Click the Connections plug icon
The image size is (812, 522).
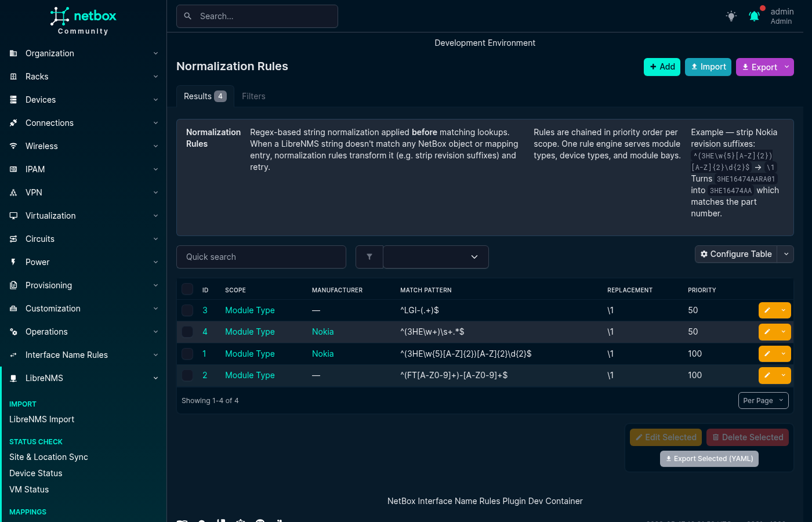click(x=13, y=123)
